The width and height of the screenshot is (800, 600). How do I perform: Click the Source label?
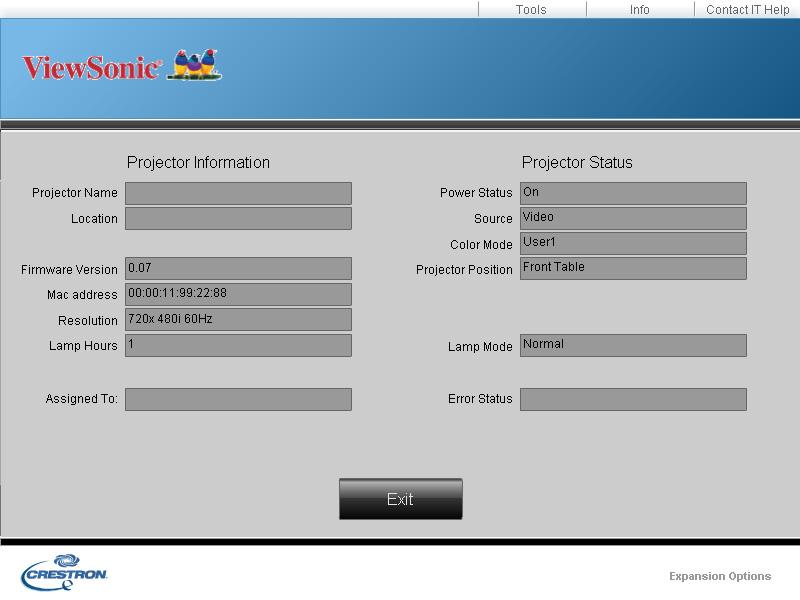click(493, 219)
